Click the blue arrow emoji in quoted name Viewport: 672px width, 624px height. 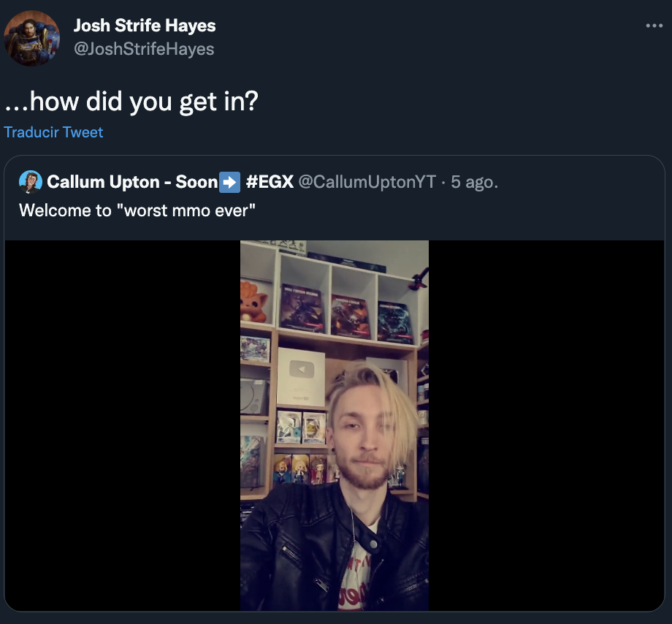tap(229, 182)
